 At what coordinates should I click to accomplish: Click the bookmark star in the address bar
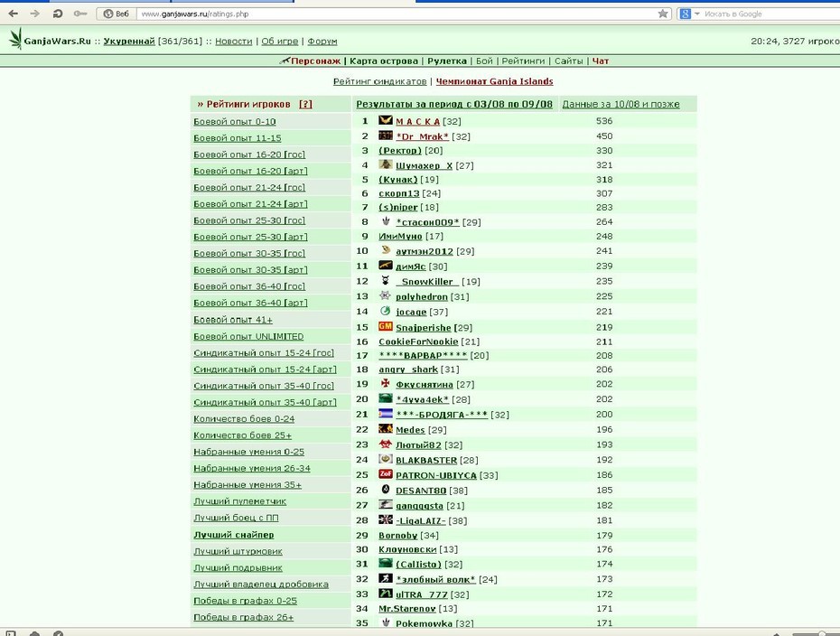tap(663, 14)
